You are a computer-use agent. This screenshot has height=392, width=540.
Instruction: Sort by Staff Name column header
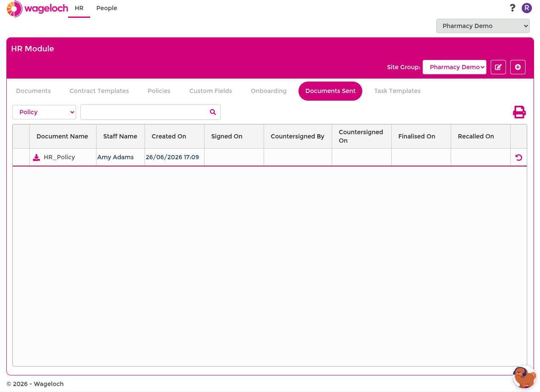pyautogui.click(x=121, y=136)
